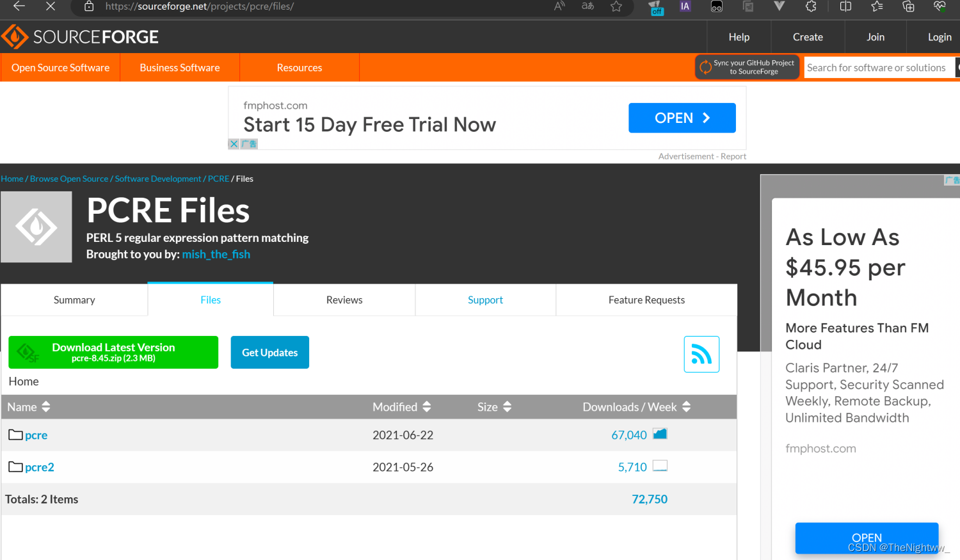Open favorites list icon
The image size is (960, 560).
(877, 6)
